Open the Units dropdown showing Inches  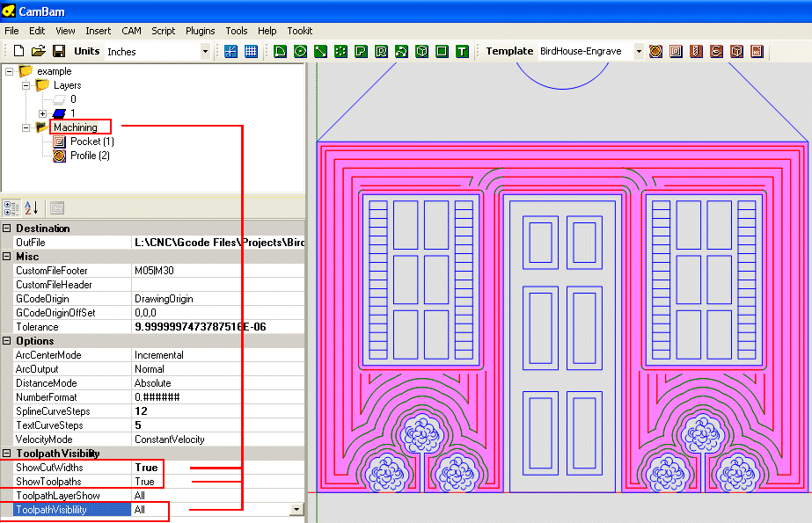coord(205,52)
